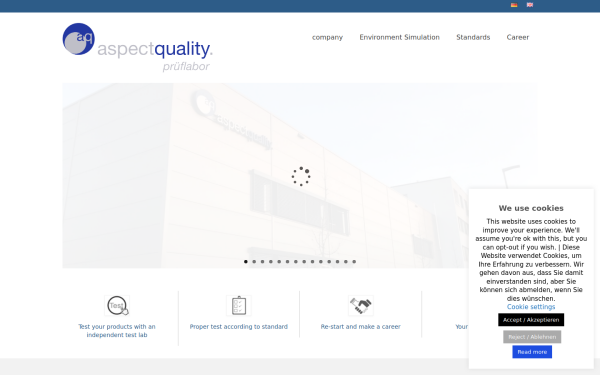
Task: Select the seventh slider pagination dot
Action: [x=296, y=262]
